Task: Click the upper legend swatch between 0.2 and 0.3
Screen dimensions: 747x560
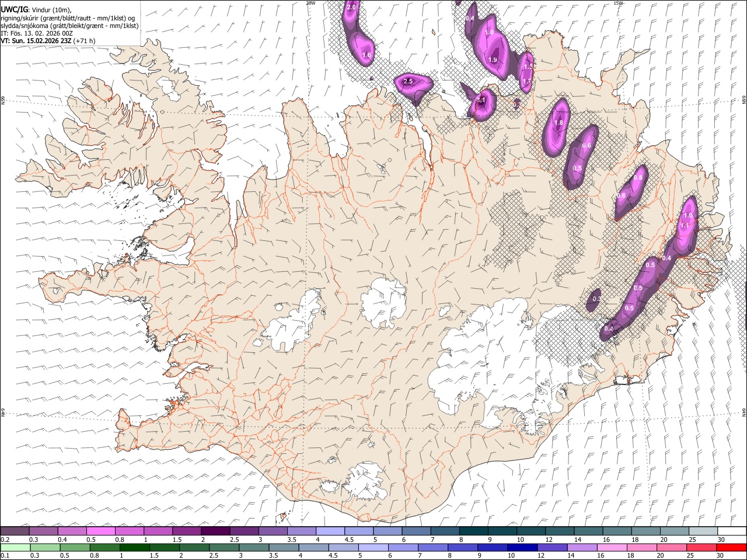Action: pos(15,531)
